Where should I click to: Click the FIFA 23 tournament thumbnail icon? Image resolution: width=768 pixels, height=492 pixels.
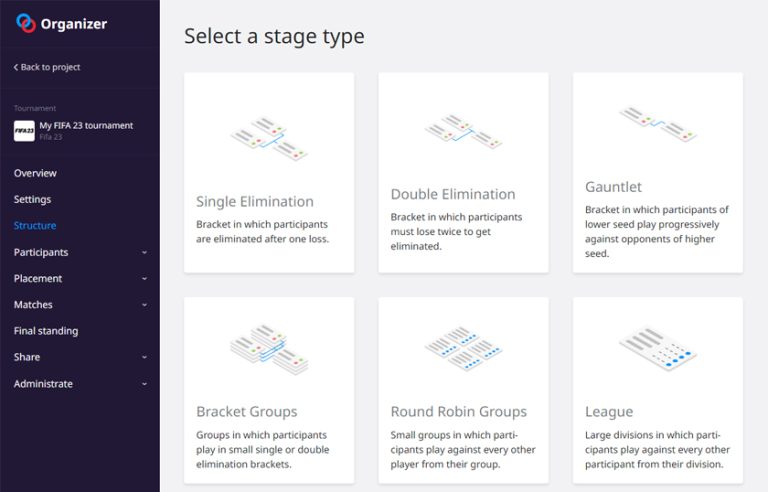click(24, 131)
